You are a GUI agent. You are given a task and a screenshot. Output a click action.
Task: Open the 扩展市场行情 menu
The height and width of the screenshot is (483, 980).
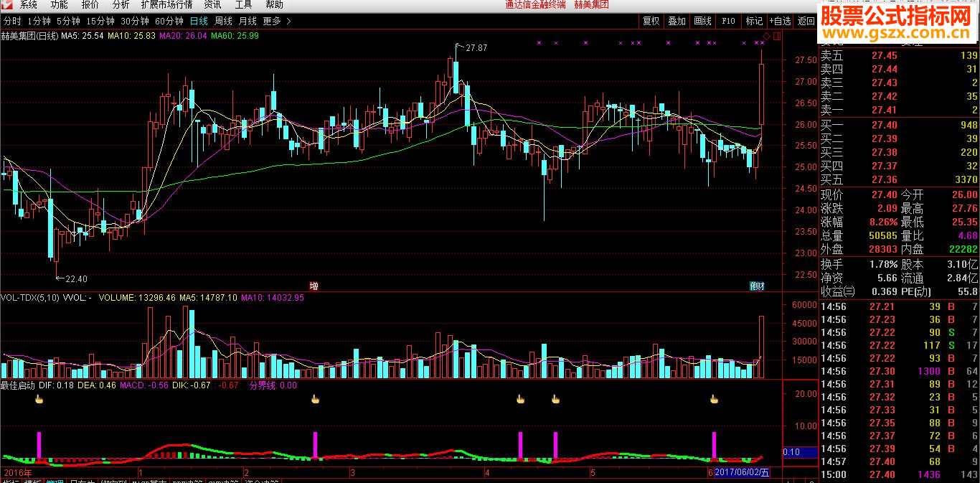(167, 4)
